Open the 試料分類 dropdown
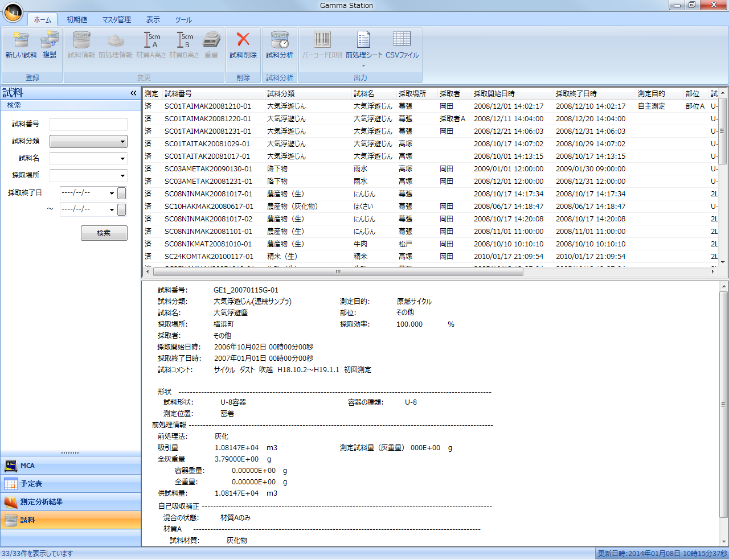 pyautogui.click(x=88, y=141)
